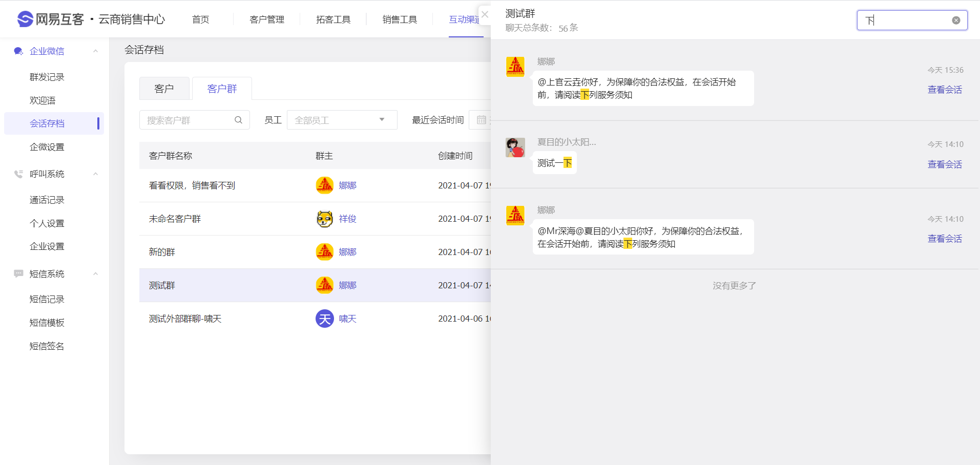Click 娜娜 avatar in the 15:36 message

515,67
